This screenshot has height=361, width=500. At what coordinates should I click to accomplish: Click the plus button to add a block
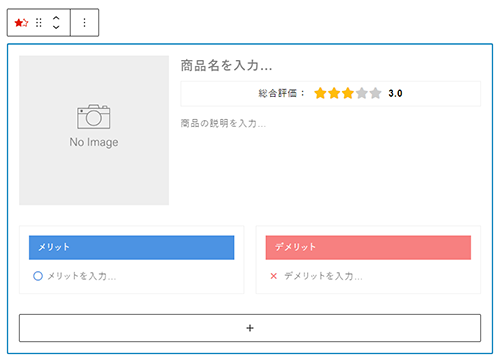(x=250, y=328)
